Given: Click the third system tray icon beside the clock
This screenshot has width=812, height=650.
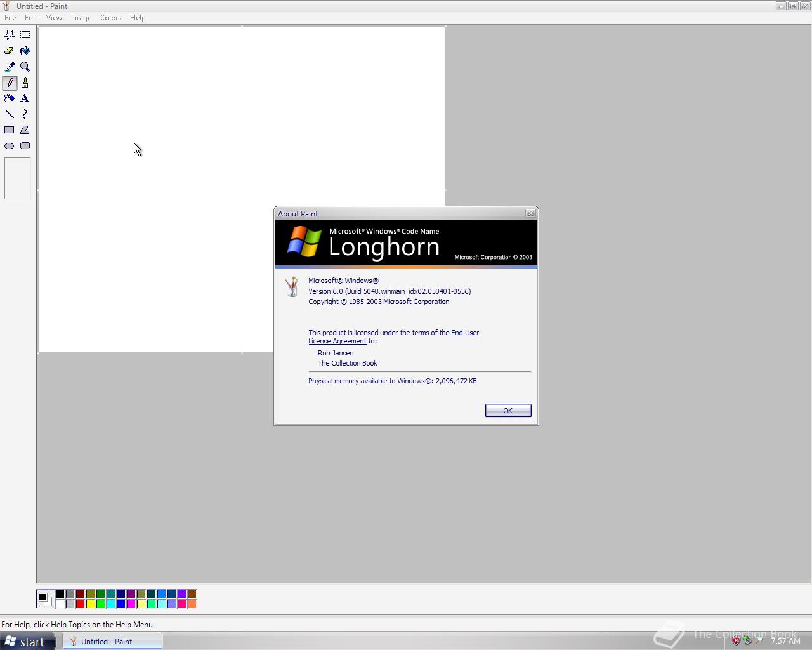Looking at the screenshot, I should click(759, 640).
